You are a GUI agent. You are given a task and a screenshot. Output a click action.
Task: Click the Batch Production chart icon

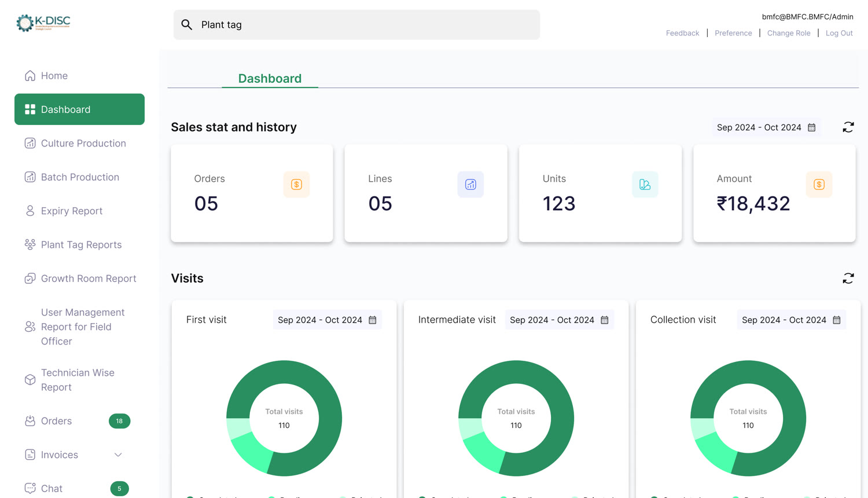pos(30,177)
